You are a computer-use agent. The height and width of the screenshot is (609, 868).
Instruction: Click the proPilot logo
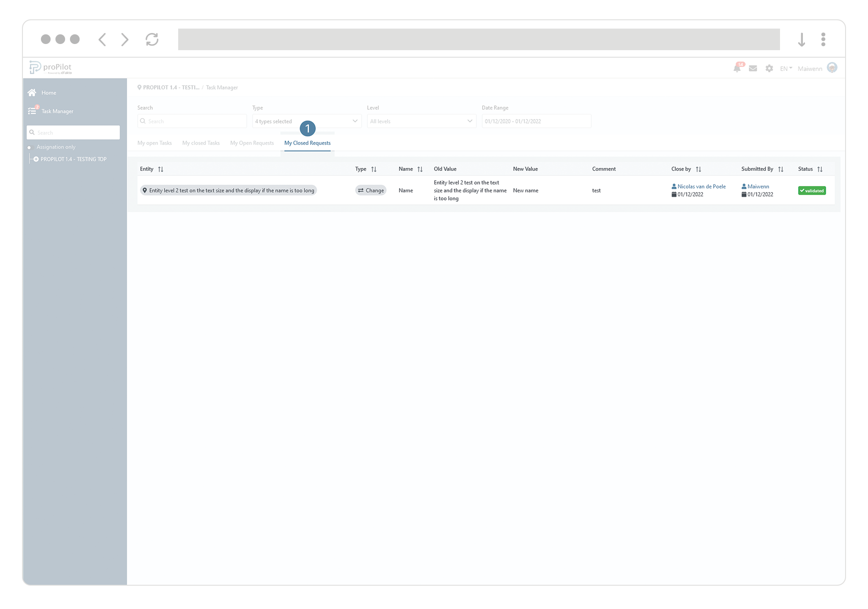(x=50, y=67)
